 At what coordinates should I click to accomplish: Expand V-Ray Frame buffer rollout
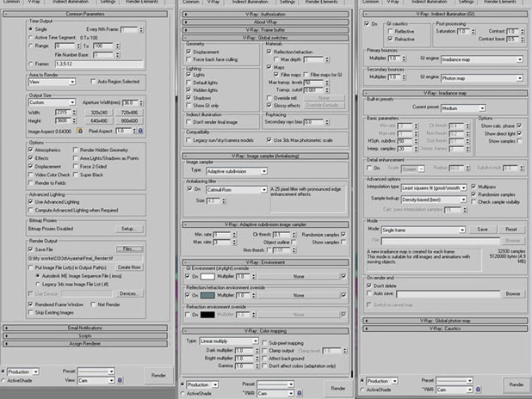click(265, 30)
